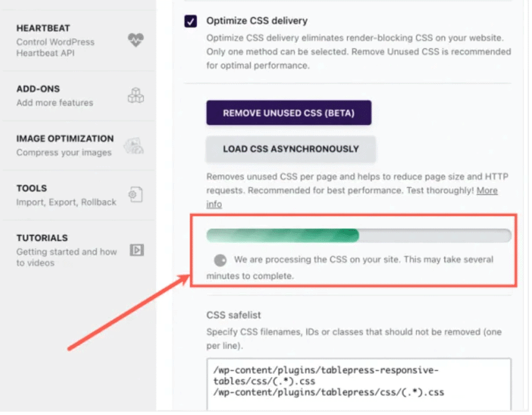The width and height of the screenshot is (532, 415).
Task: Switch to the Tutorials section
Action: pos(66,250)
